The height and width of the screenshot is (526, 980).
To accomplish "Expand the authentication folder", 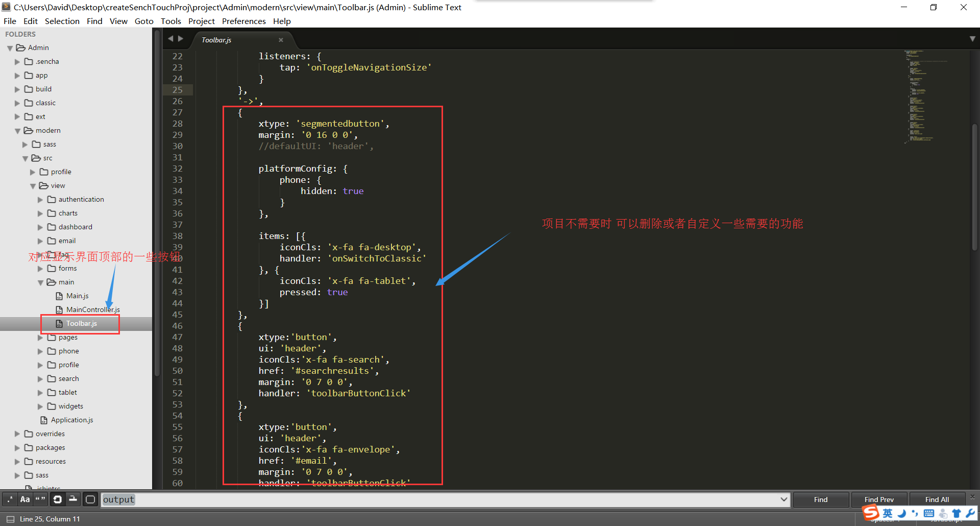I will point(40,200).
